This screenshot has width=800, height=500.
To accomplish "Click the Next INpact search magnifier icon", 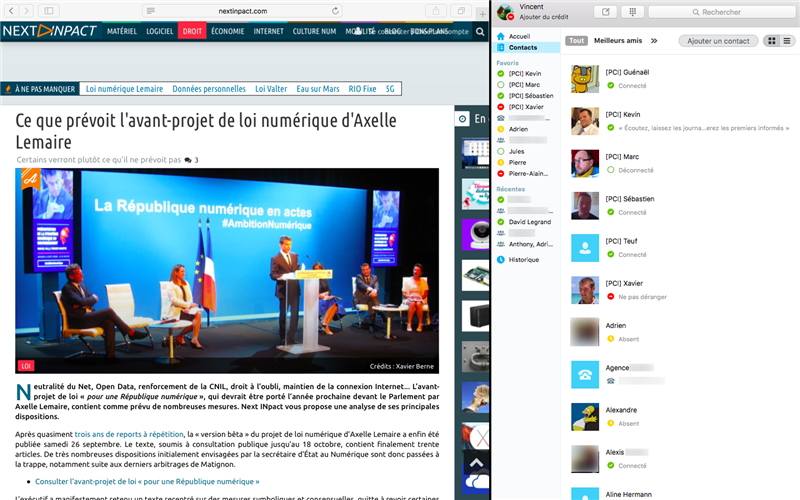I will pos(481,31).
